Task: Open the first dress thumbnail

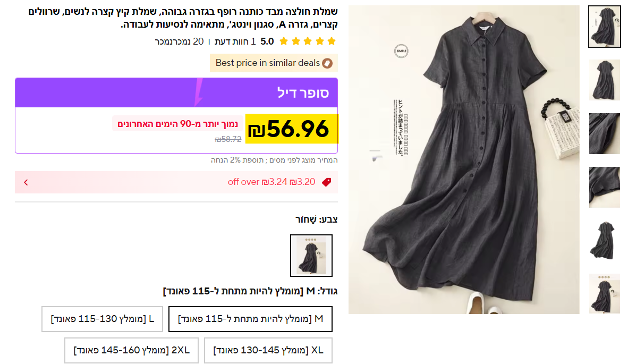Action: click(605, 27)
